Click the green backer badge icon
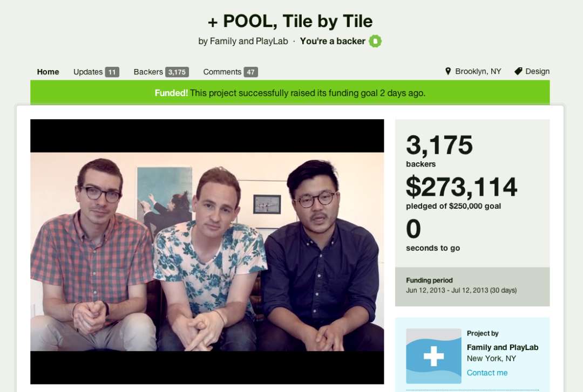Image resolution: width=583 pixels, height=392 pixels. point(375,41)
